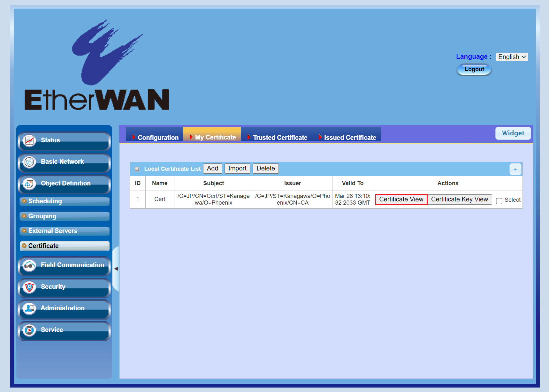Click the Certificate View button
The image size is (549, 392).
pyautogui.click(x=401, y=200)
